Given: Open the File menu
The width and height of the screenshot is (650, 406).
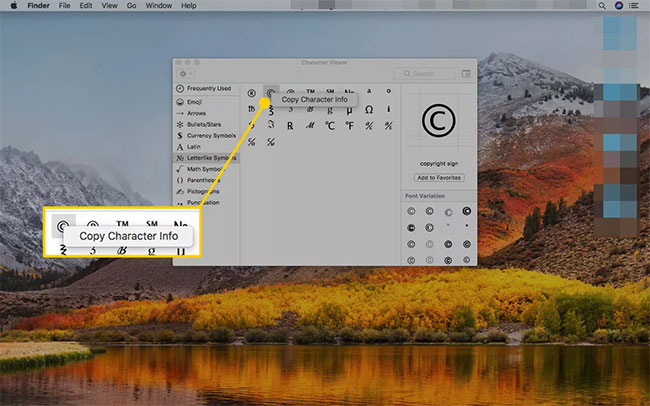Looking at the screenshot, I should click(x=64, y=5).
